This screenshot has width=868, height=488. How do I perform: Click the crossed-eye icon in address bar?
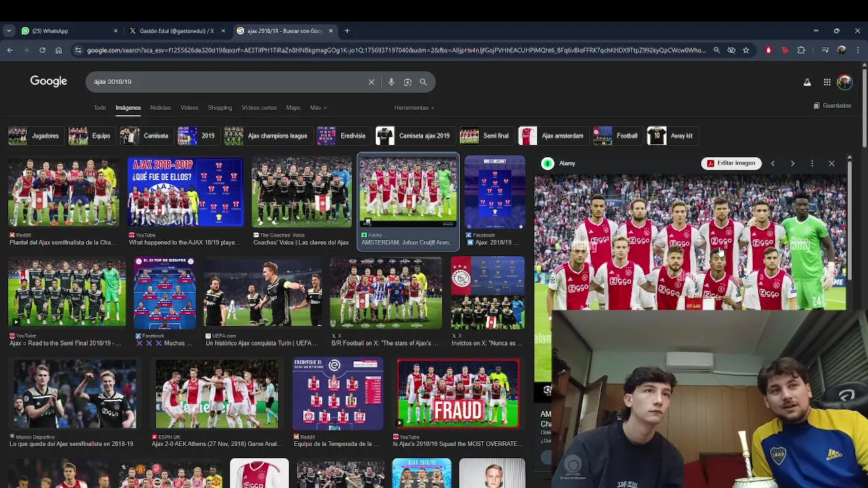coord(731,50)
